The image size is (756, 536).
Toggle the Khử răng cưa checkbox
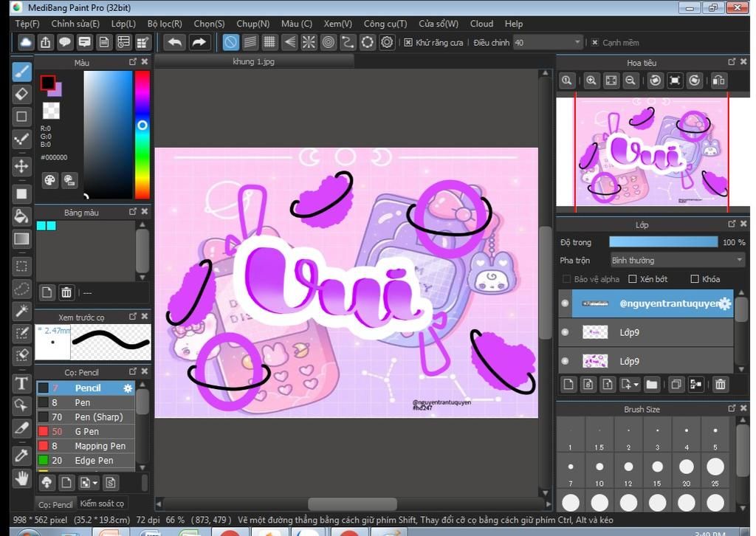[408, 43]
